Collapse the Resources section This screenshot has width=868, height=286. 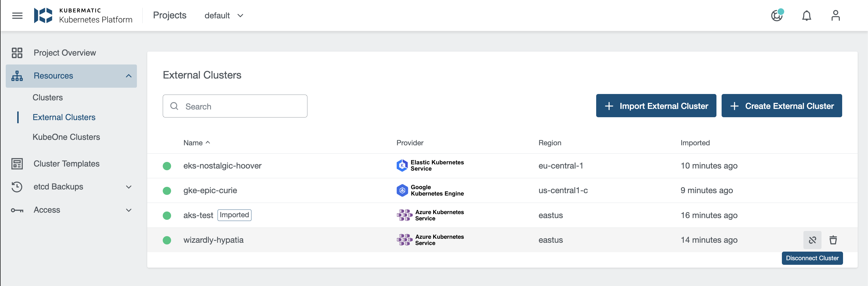128,76
